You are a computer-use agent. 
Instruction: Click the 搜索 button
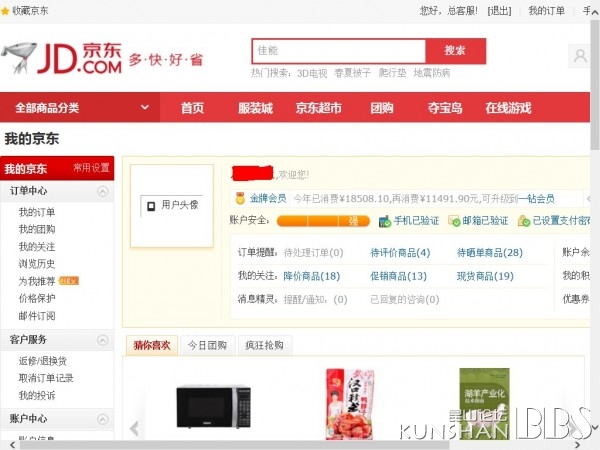(455, 51)
